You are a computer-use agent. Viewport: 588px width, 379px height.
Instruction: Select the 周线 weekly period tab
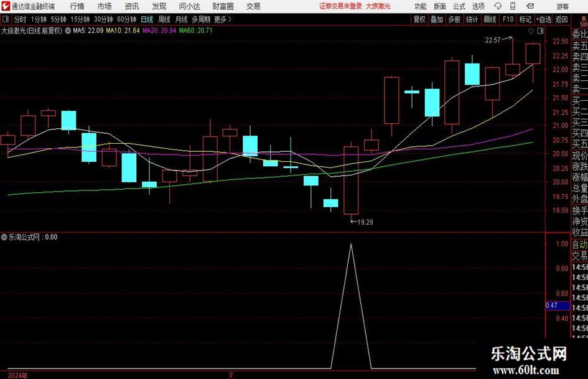point(164,19)
